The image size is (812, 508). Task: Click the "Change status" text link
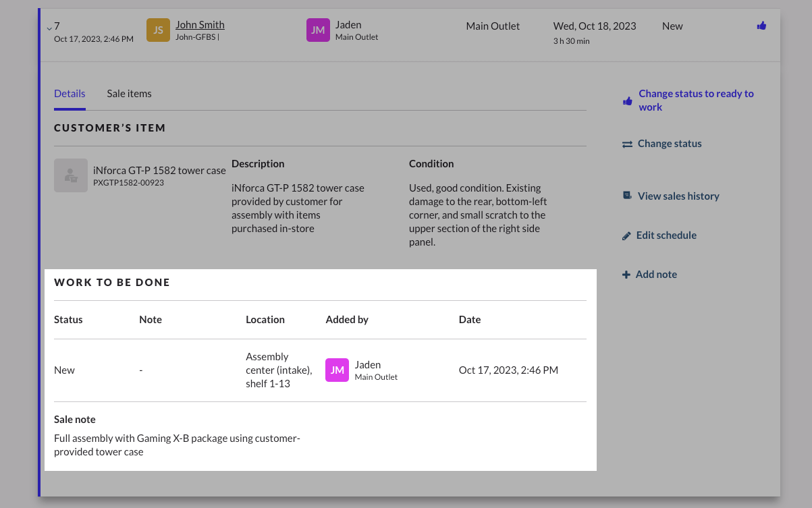pos(670,144)
